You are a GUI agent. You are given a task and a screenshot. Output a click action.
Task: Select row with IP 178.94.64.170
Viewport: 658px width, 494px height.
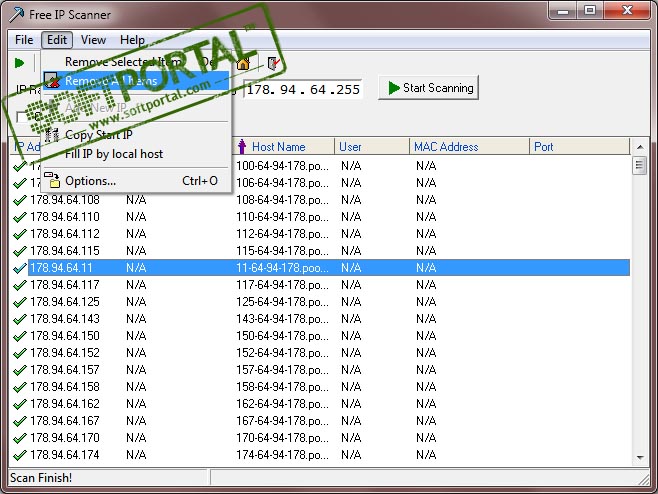(320, 438)
